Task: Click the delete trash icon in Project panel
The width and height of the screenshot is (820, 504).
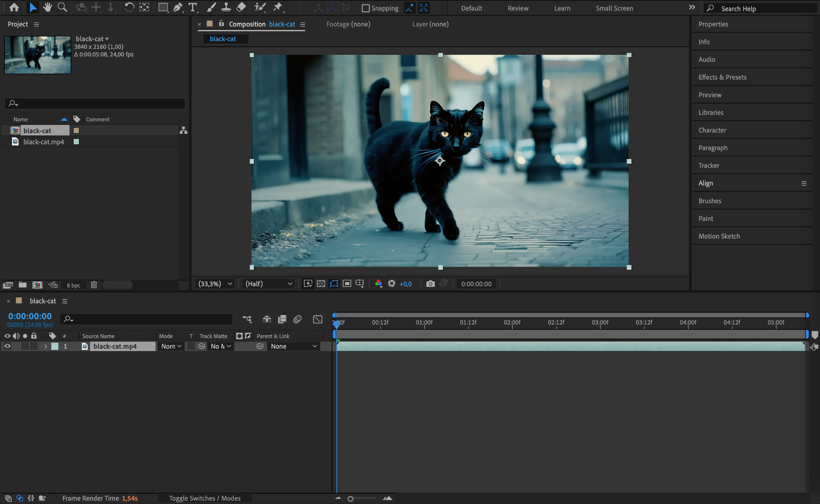Action: pyautogui.click(x=94, y=285)
